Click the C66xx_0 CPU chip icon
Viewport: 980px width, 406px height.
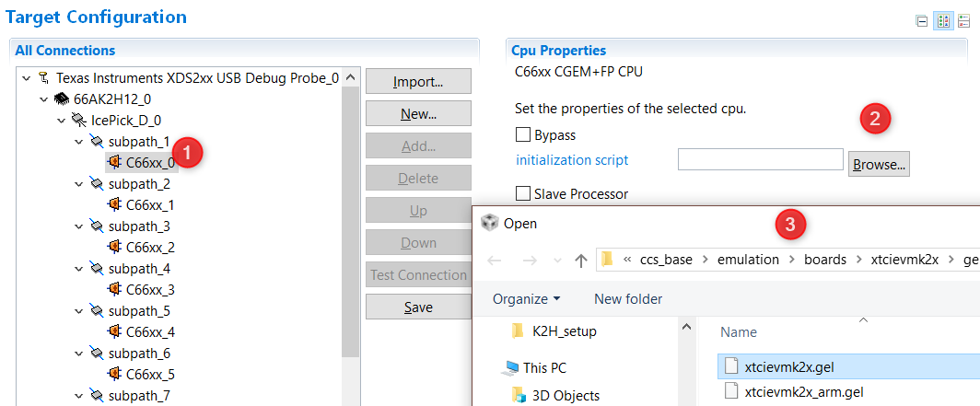tap(114, 163)
